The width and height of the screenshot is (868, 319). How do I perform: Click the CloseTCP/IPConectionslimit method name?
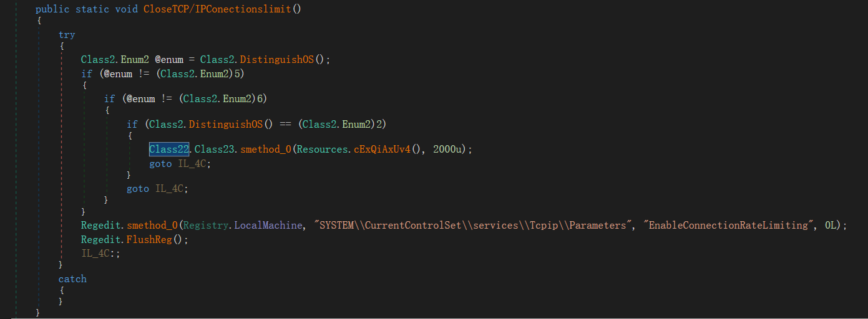coord(217,9)
